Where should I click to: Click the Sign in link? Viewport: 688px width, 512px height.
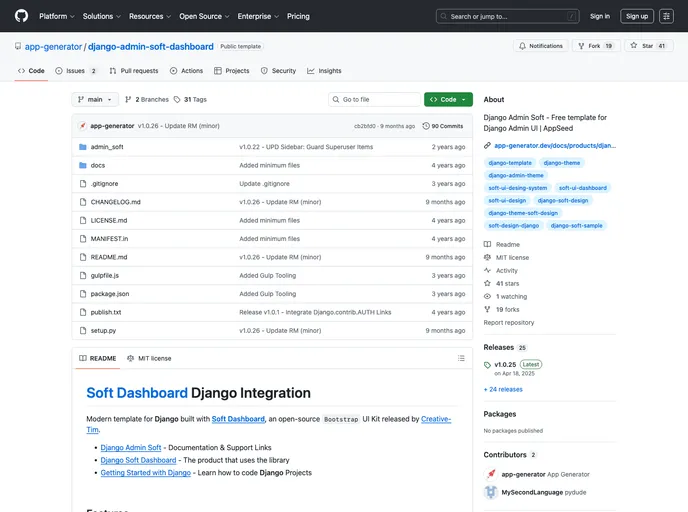599,16
